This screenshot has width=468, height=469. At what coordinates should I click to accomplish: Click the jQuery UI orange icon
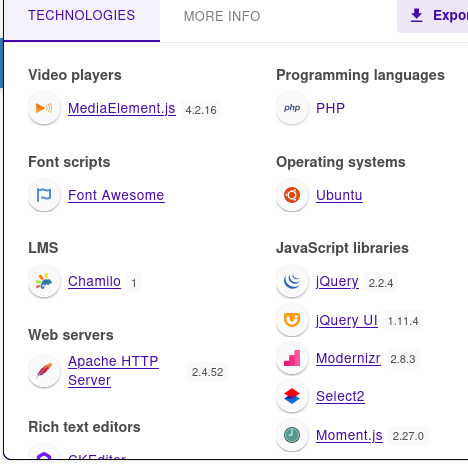[x=292, y=320]
